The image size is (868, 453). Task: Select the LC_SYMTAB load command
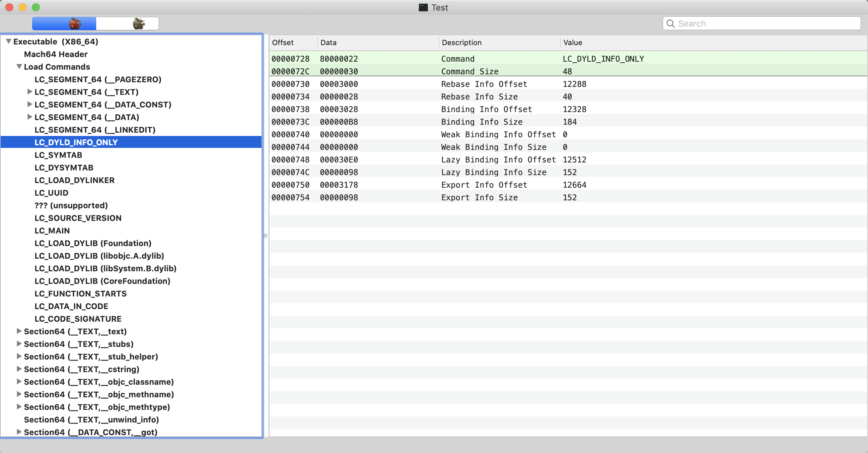click(x=58, y=155)
